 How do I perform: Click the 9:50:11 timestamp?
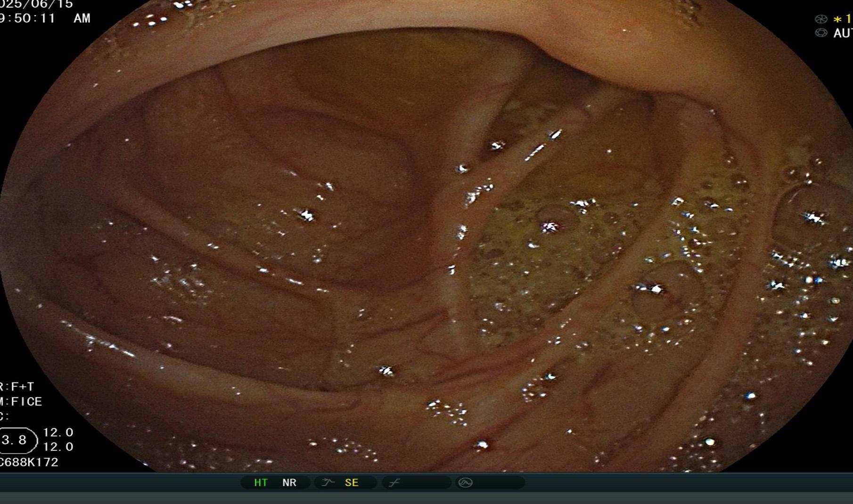(x=27, y=18)
